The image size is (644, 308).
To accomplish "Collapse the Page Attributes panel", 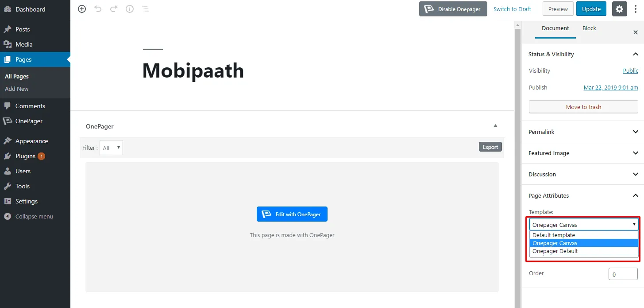I will pos(635,195).
